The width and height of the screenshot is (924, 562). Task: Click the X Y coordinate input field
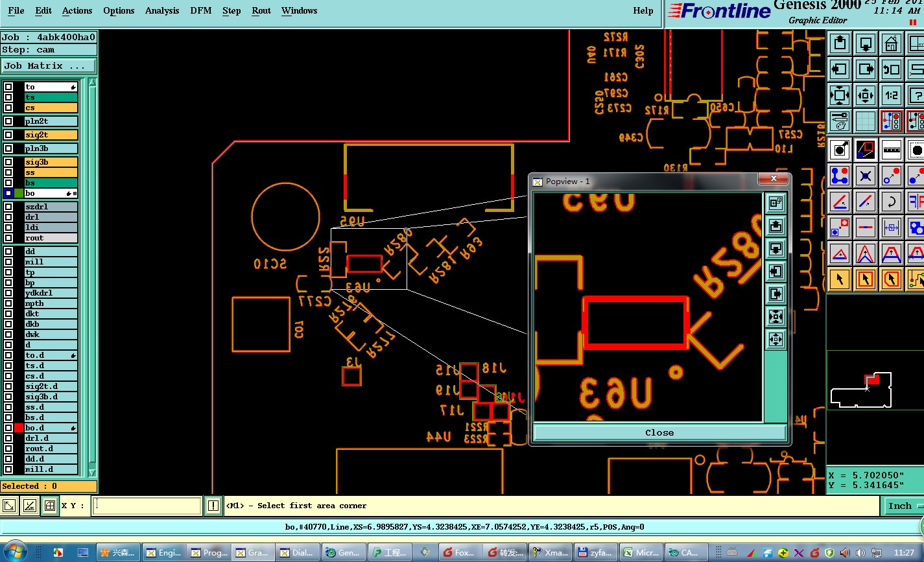point(147,506)
